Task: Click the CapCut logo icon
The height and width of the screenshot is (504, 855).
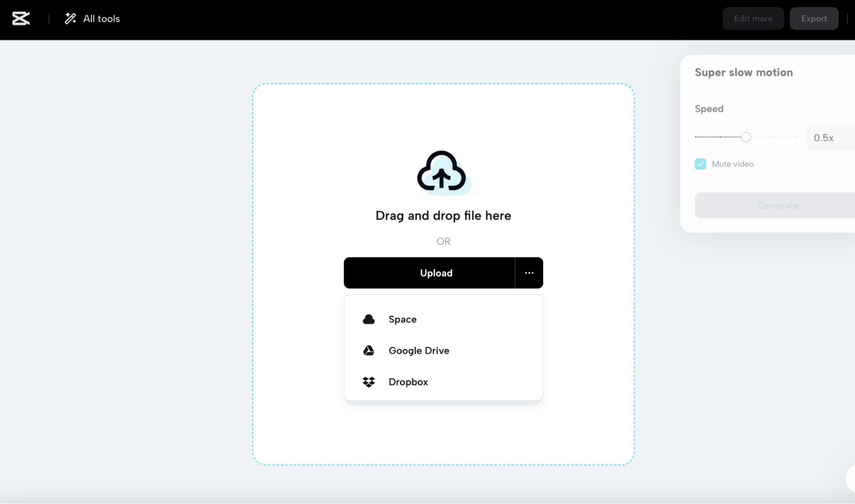Action: (21, 18)
